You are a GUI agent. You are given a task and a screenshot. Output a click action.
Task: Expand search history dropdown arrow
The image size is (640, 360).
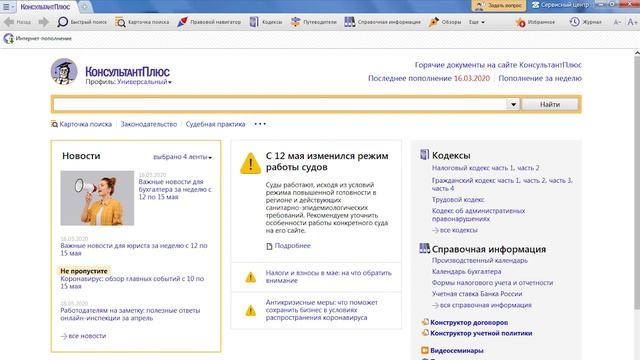(513, 104)
